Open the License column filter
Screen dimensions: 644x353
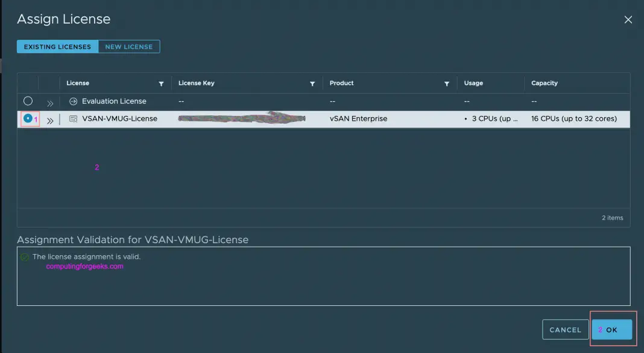click(160, 83)
